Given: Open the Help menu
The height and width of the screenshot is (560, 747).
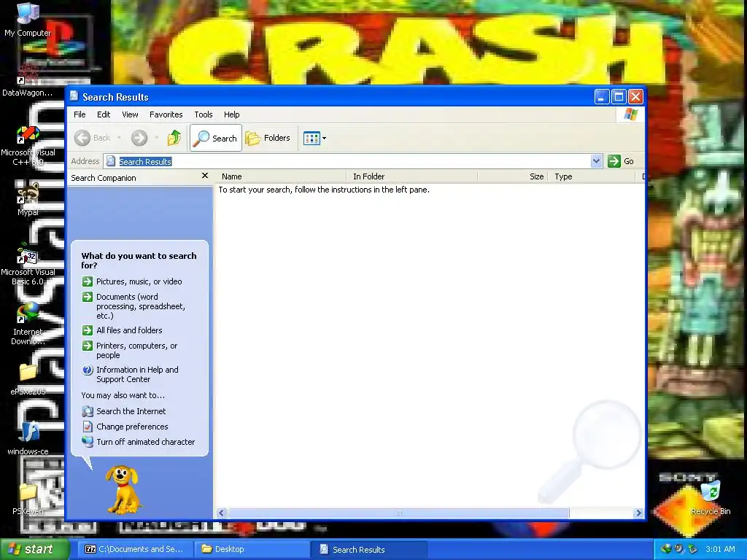Looking at the screenshot, I should click(x=231, y=114).
